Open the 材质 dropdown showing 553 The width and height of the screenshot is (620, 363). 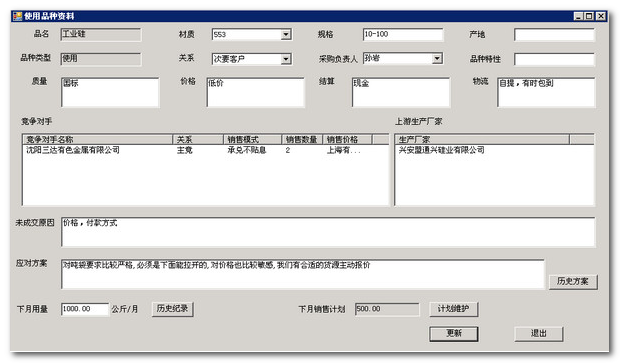pyautogui.click(x=286, y=34)
